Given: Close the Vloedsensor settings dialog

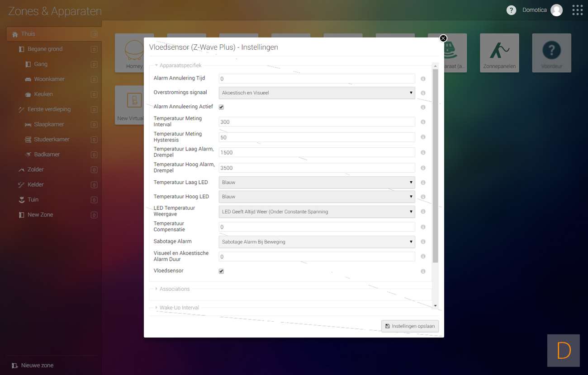Looking at the screenshot, I should [x=443, y=38].
